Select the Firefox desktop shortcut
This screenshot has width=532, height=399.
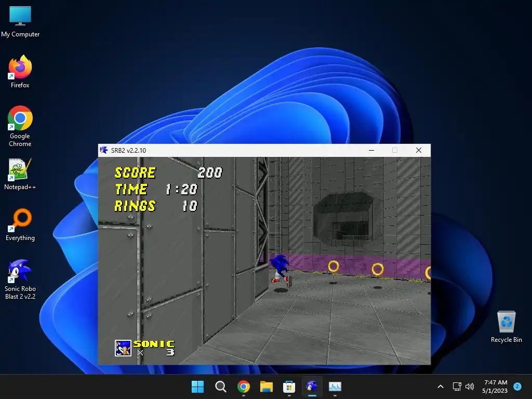(20, 72)
